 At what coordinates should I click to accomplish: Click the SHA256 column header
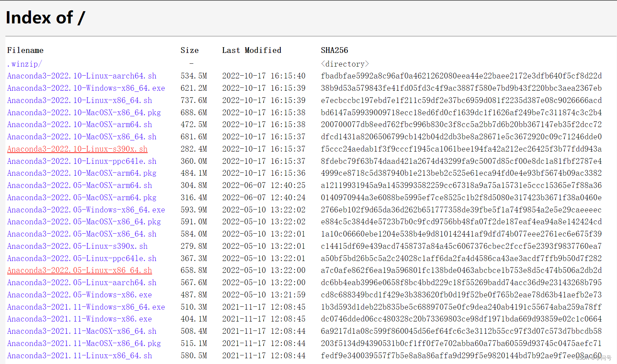[334, 50]
